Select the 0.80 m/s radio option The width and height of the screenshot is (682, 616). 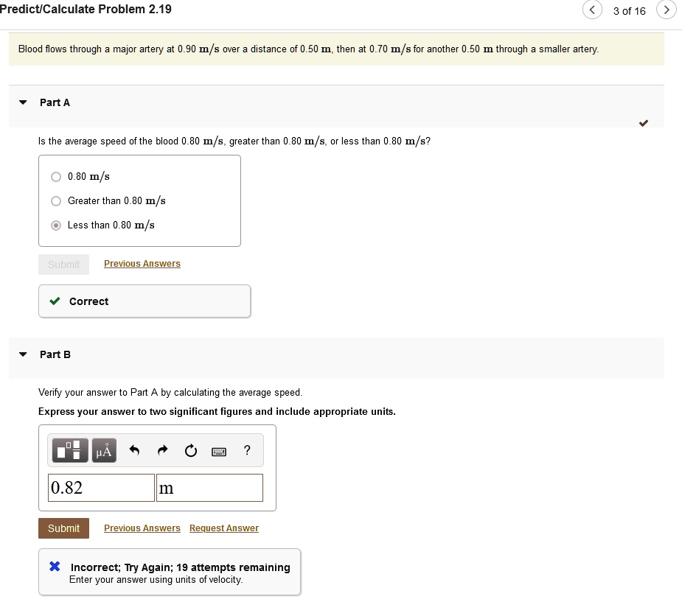(x=55, y=176)
